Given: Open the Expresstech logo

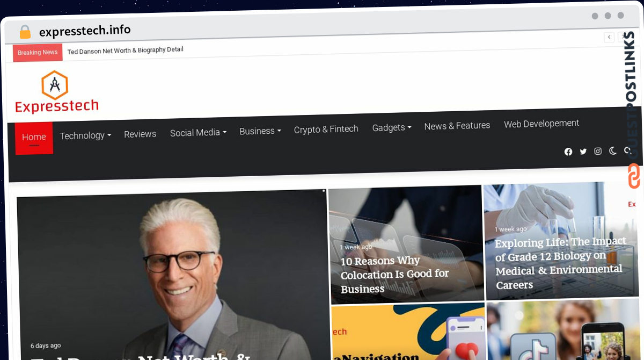Looking at the screenshot, I should (x=56, y=92).
